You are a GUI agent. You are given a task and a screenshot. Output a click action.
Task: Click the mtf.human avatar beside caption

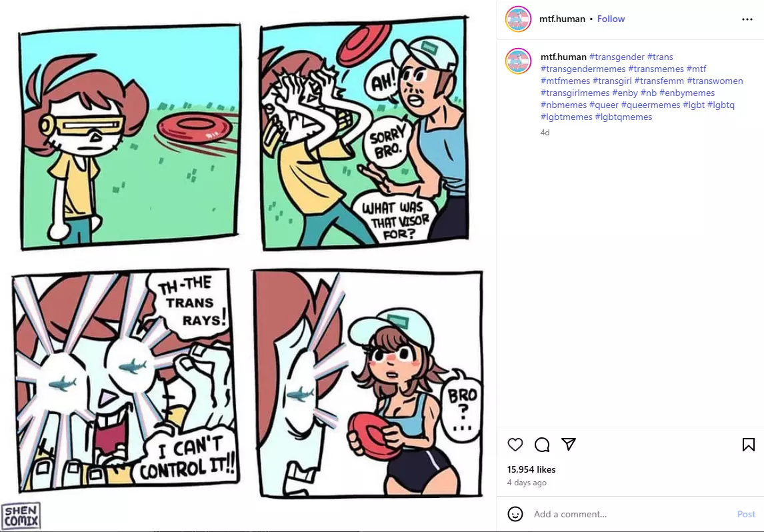point(519,61)
